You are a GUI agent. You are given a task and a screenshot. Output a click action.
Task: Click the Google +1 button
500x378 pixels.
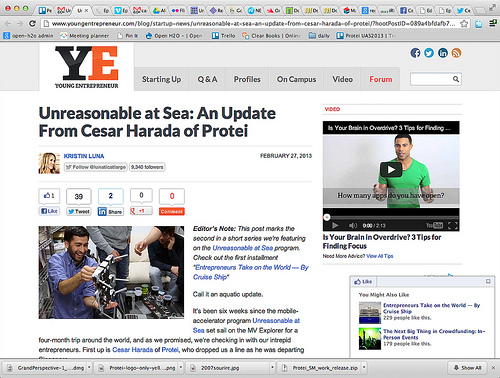pyautogui.click(x=141, y=211)
